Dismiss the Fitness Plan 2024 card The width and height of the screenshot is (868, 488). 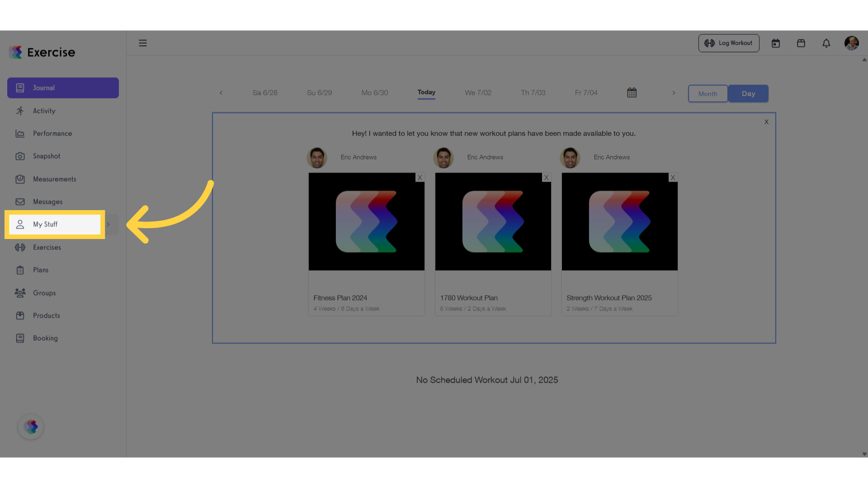[x=420, y=178]
